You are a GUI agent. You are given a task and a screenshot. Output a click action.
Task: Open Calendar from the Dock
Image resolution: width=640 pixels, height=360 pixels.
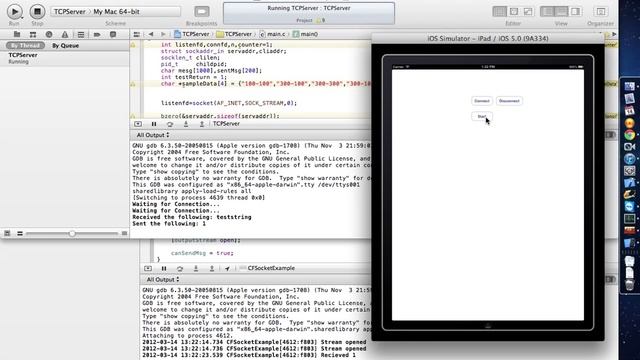tap(629, 111)
